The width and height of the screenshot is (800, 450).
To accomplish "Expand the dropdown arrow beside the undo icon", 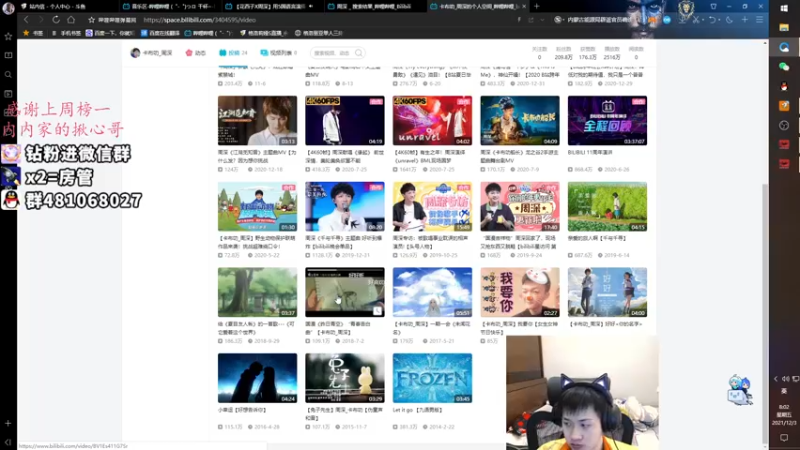I will 719,19.
